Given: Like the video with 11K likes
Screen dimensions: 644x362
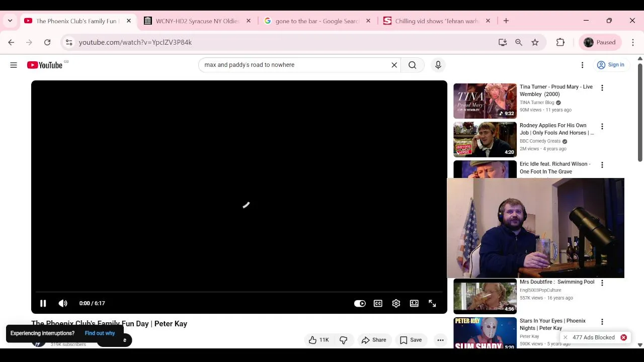Looking at the screenshot, I should tap(319, 340).
